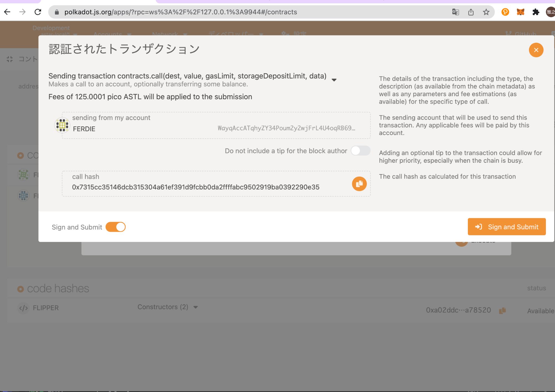The image size is (555, 392).
Task: Click the FLIPPER code icon
Action: (23, 308)
